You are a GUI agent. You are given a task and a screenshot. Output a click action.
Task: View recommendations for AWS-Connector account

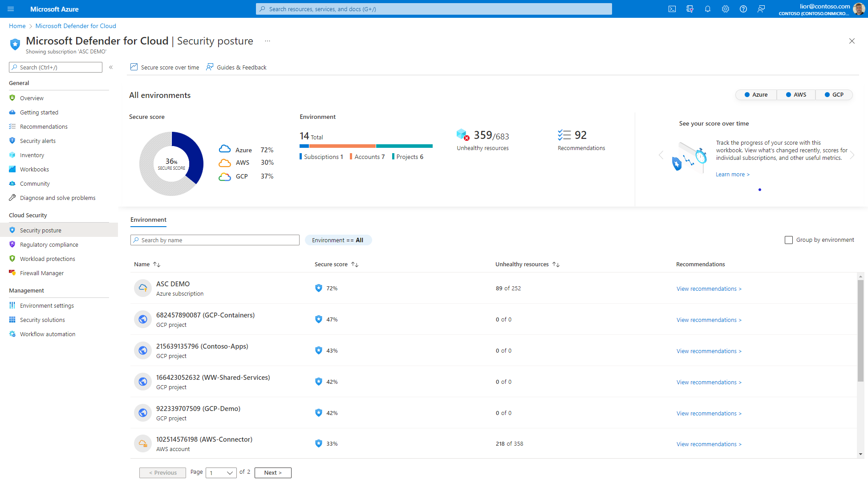[x=709, y=444]
